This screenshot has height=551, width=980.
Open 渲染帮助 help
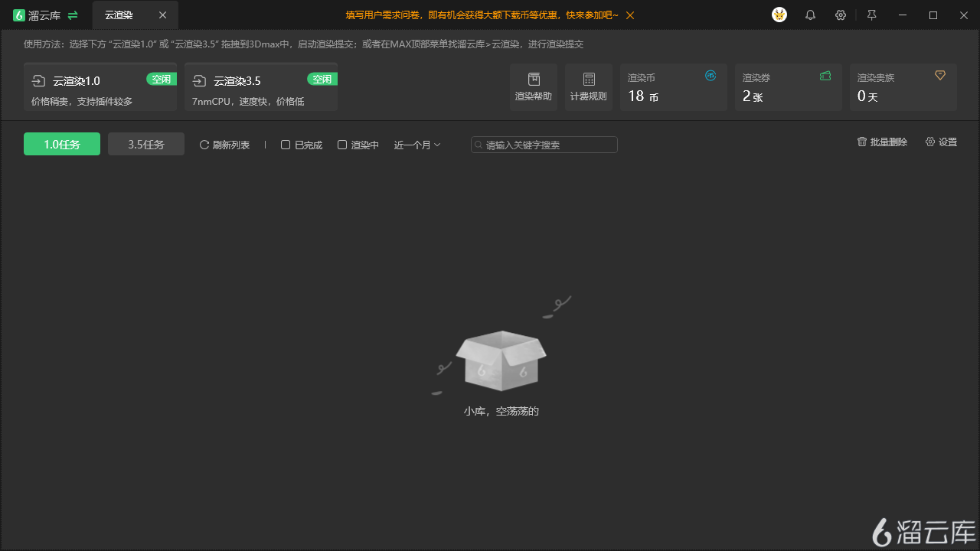point(534,87)
